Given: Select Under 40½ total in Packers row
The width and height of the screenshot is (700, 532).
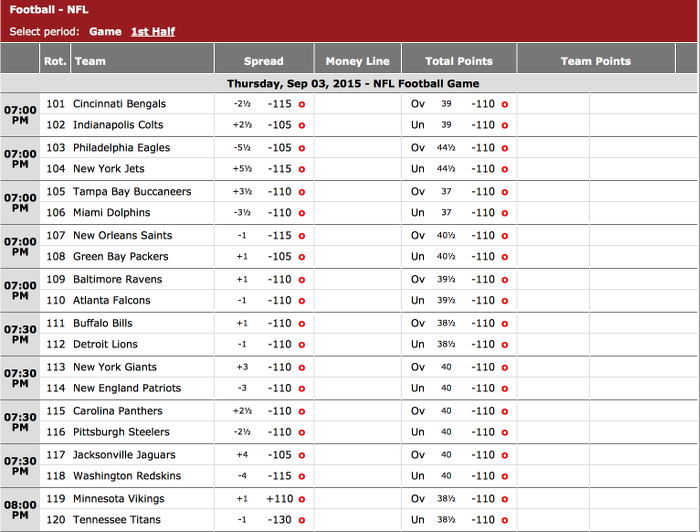Looking at the screenshot, I should [504, 257].
